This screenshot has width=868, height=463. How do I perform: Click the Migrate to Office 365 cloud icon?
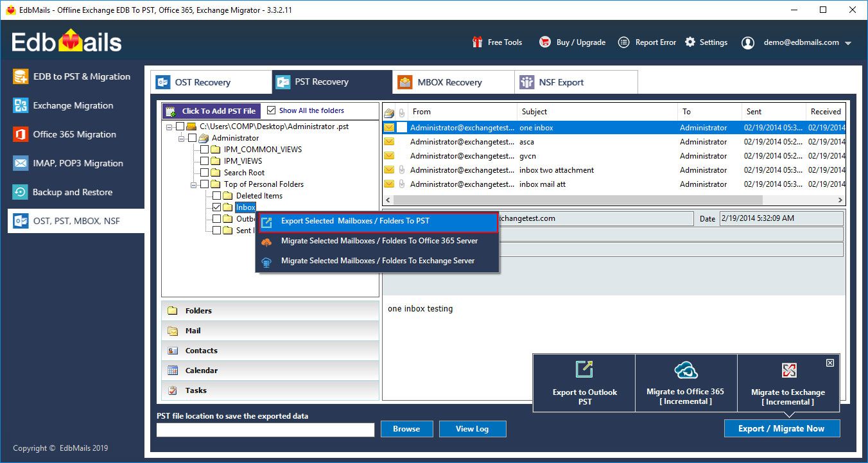pos(686,371)
